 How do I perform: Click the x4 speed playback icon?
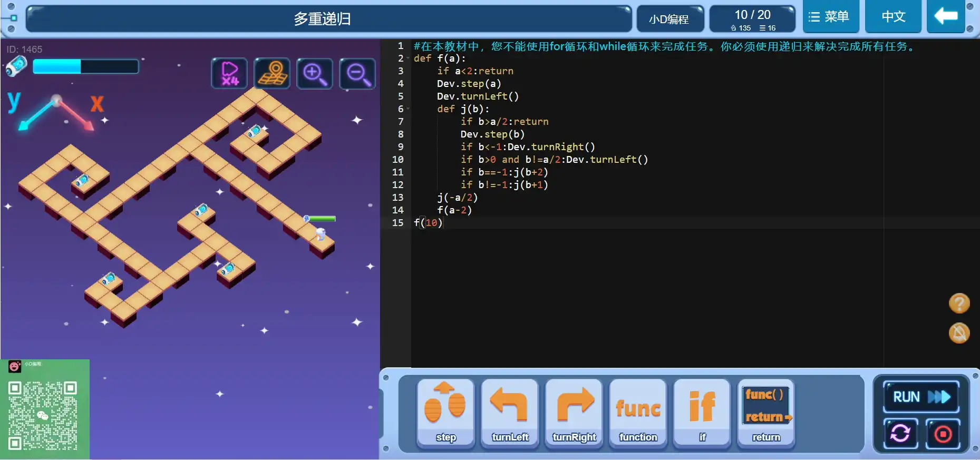pyautogui.click(x=229, y=73)
